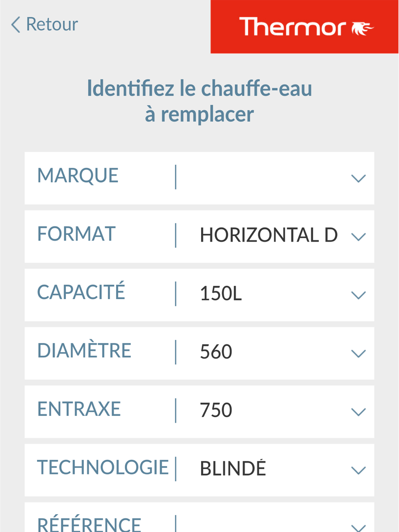Tap the back arrow icon
This screenshot has height=532, width=399.
tap(16, 25)
